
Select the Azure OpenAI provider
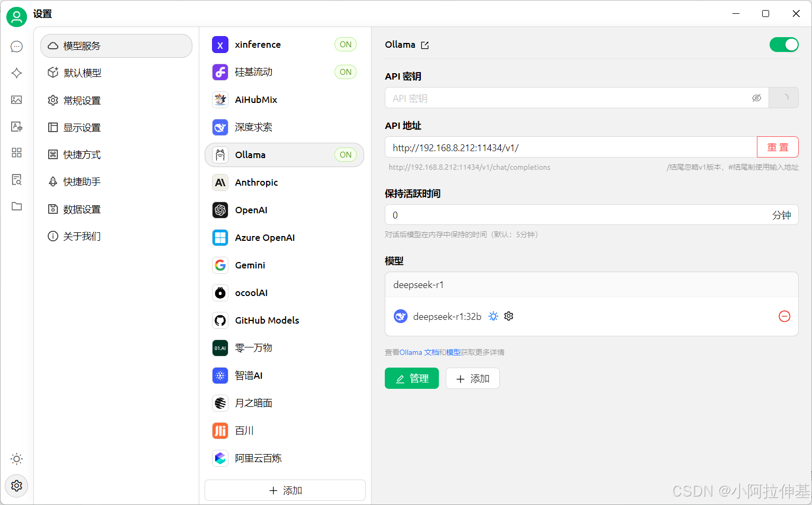coord(285,238)
